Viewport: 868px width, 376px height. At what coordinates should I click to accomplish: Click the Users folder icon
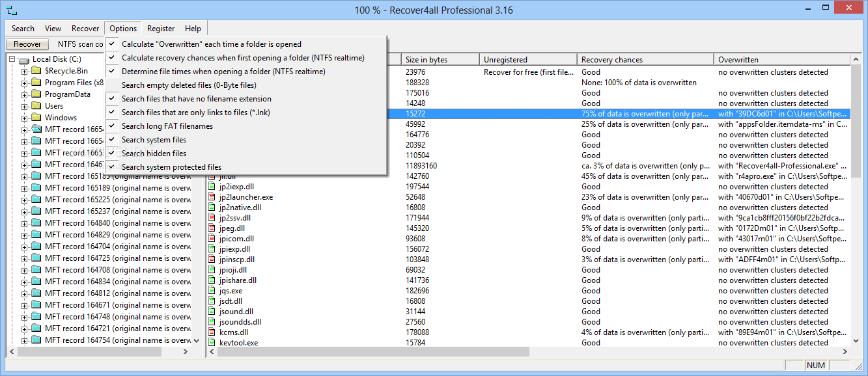pyautogui.click(x=36, y=106)
